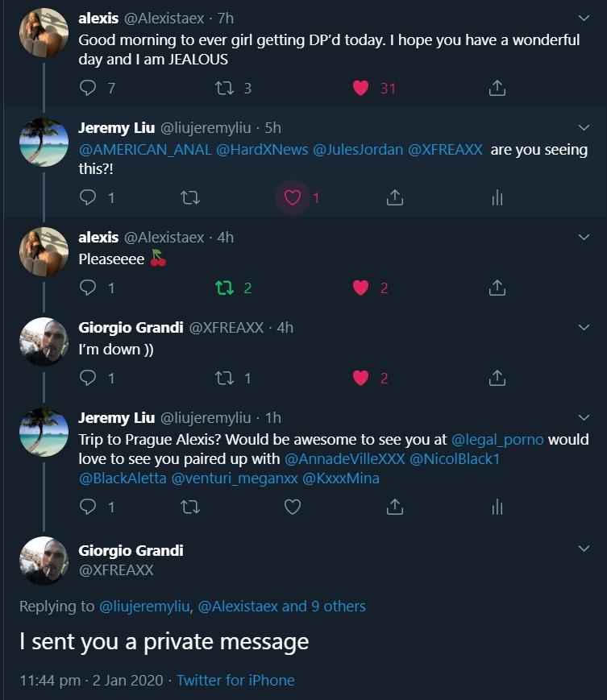Share Giorgio Grandi's 'I'm down' tweet

pos(497,378)
